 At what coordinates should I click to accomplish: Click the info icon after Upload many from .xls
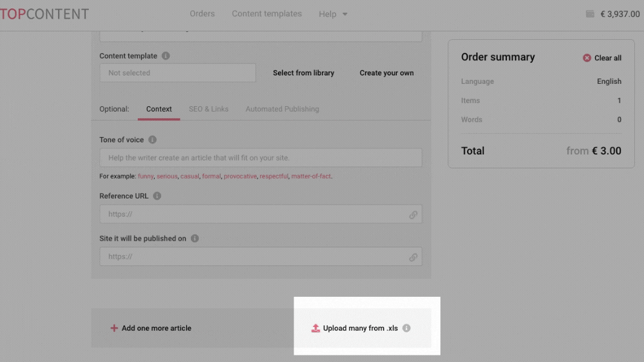405,328
